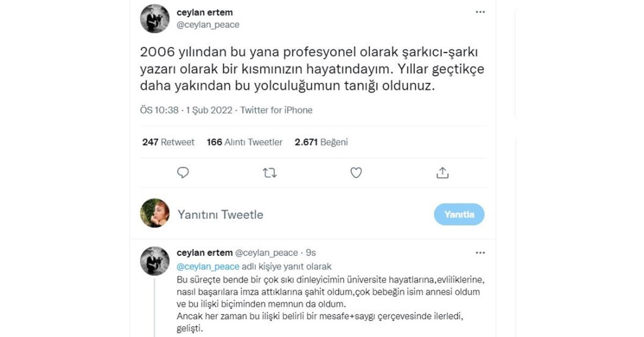Screen dimensions: 644x337
Task: Click the Twitter for iPhone source link
Action: [276, 110]
